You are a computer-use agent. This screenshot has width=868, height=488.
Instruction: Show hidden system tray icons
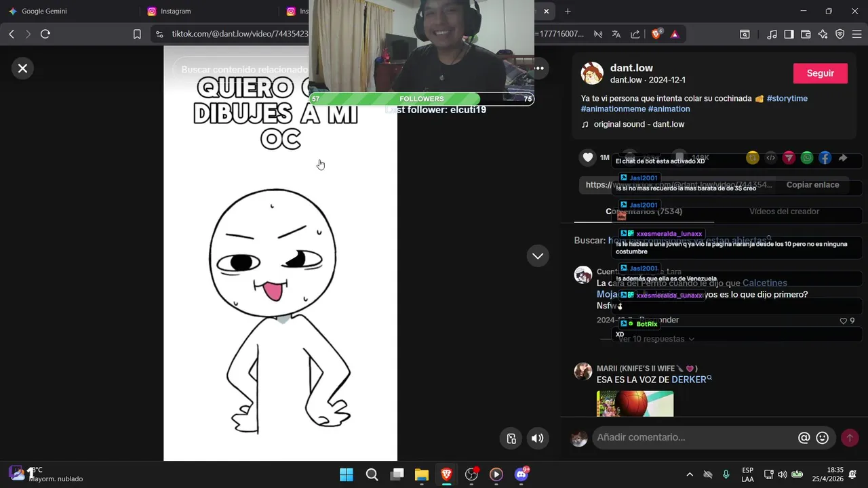(x=690, y=474)
